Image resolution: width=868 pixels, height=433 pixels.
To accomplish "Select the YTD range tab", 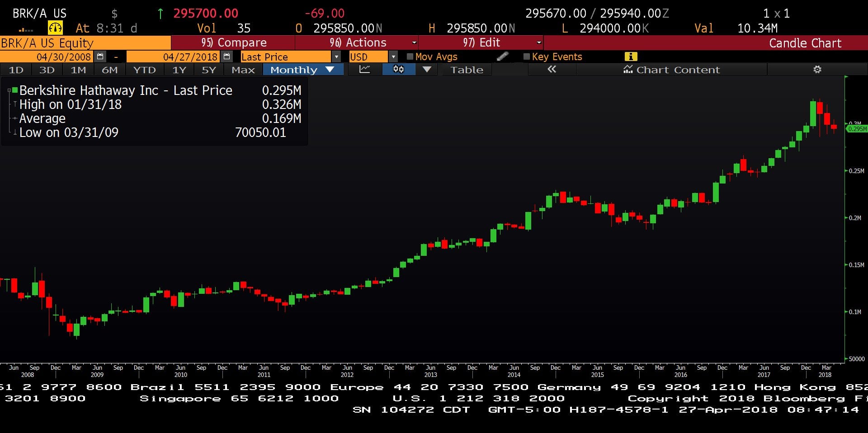I will (x=144, y=70).
